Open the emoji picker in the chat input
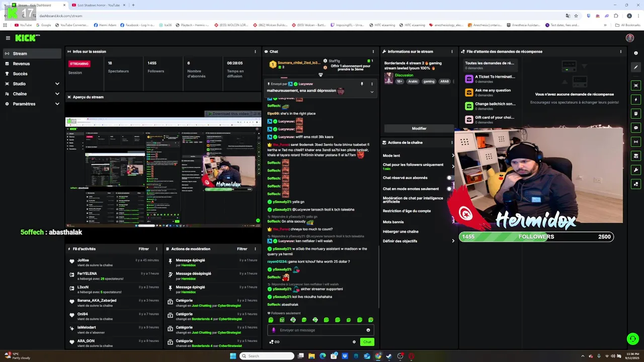Viewport: 644px width, 362px height. tap(368, 330)
